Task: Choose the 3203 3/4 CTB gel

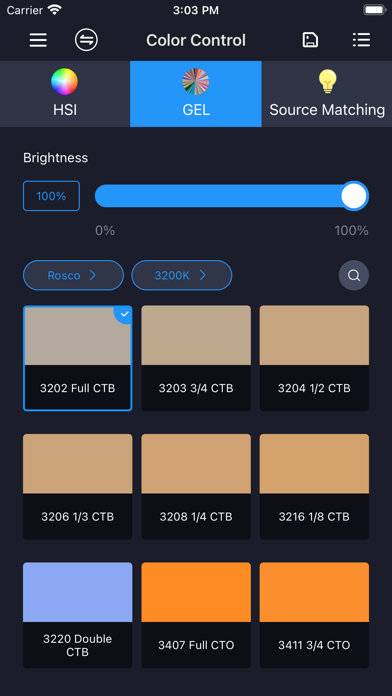Action: click(x=196, y=358)
